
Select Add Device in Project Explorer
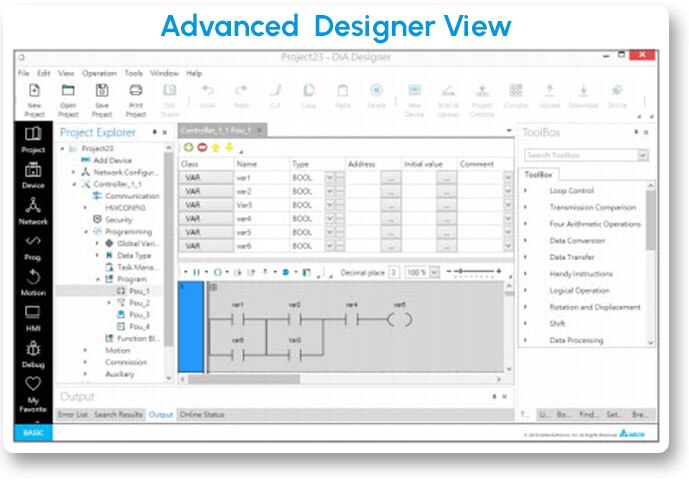coord(112,160)
